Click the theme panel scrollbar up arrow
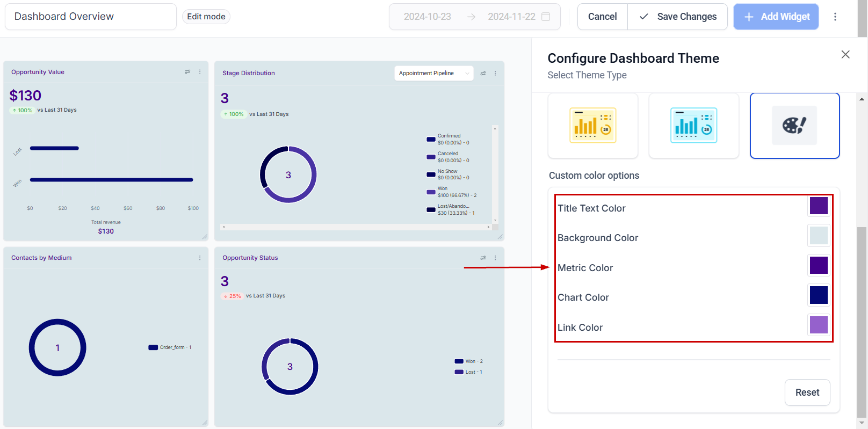Viewport: 868px width, 429px height. click(x=862, y=99)
